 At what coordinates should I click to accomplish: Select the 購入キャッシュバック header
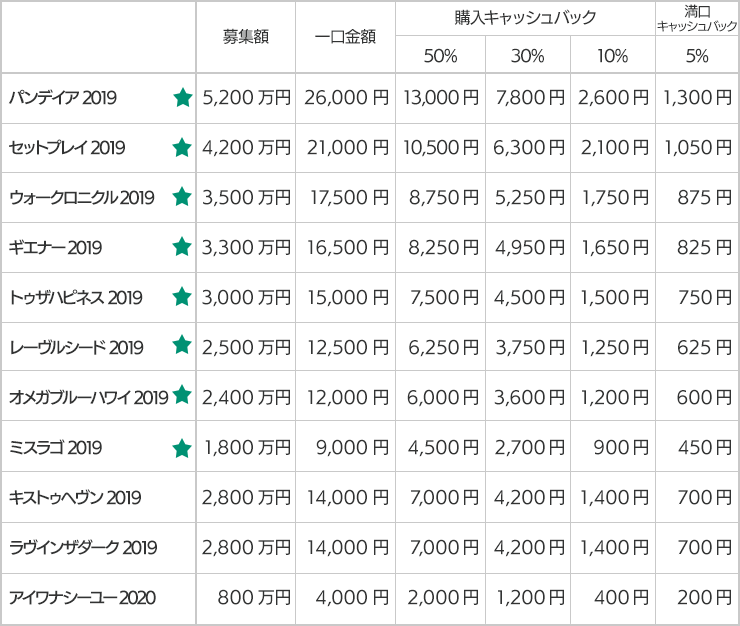pyautogui.click(x=525, y=18)
